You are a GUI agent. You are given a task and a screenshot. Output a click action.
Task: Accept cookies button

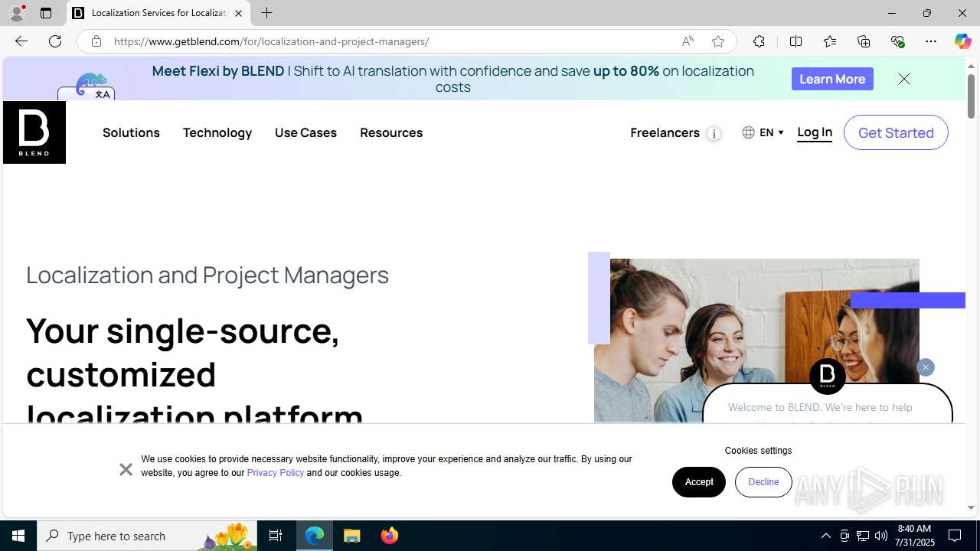pos(699,482)
